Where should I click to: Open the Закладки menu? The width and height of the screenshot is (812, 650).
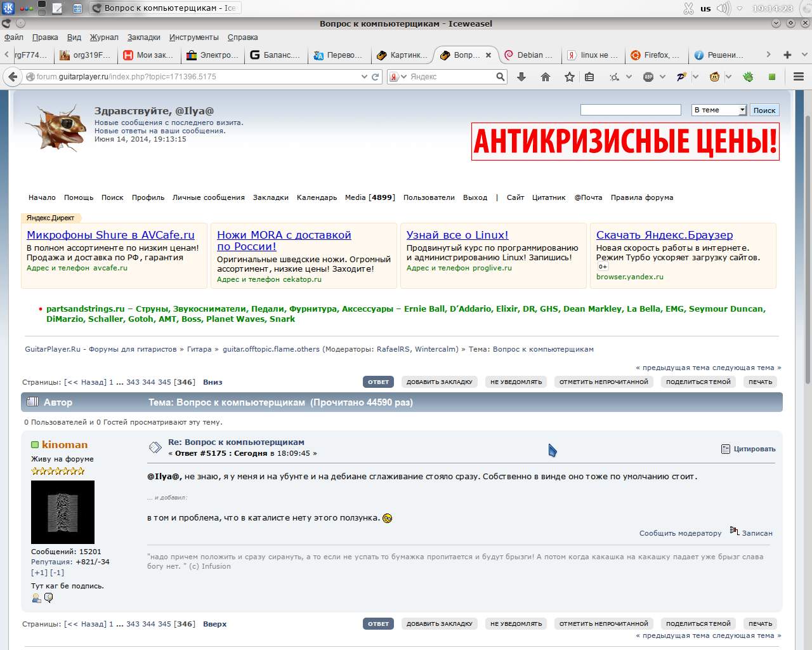[143, 37]
